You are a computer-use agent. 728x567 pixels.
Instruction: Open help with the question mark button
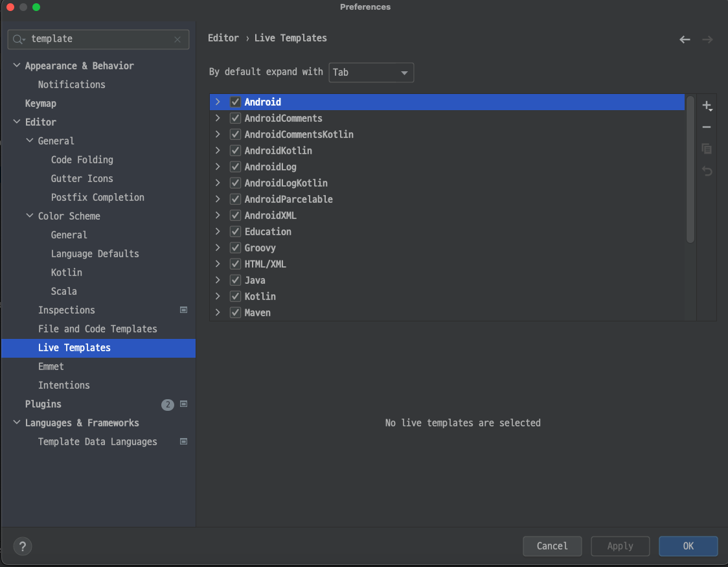point(22,546)
